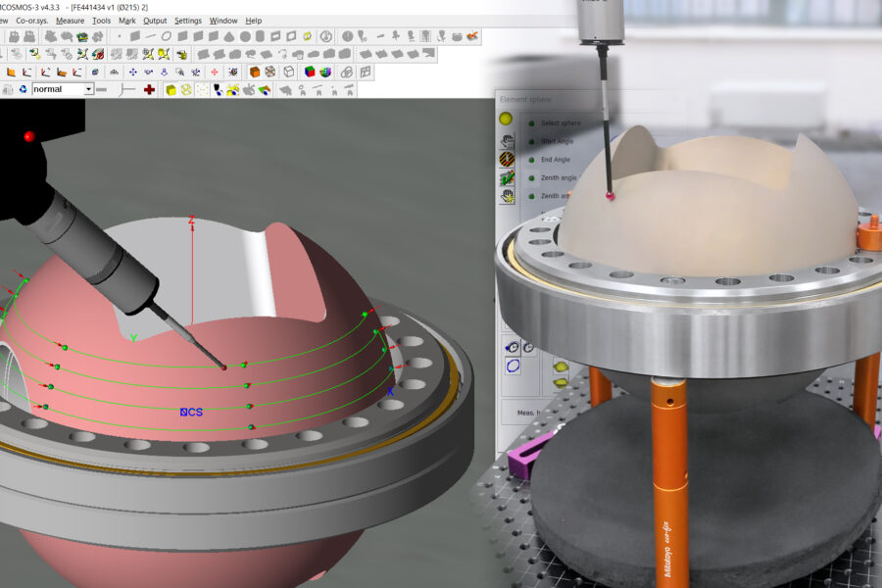Select the 'Start Angle' option
Viewport: 882px width, 588px height.
(x=557, y=141)
